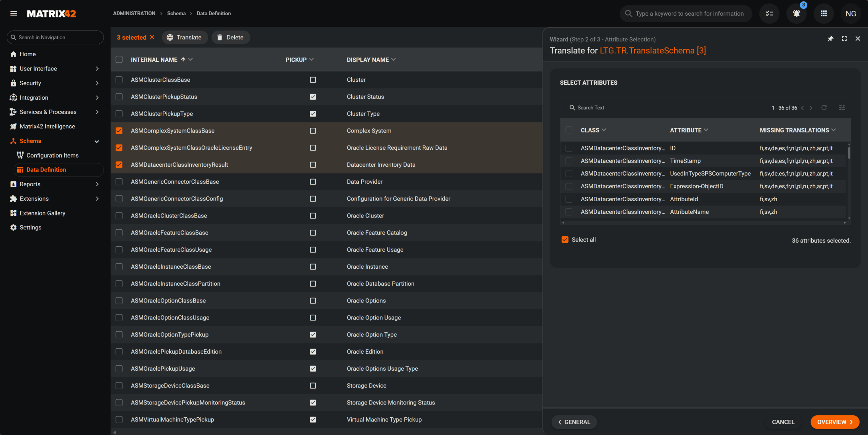
Task: Open attribute grid column settings icon
Action: pyautogui.click(x=842, y=108)
